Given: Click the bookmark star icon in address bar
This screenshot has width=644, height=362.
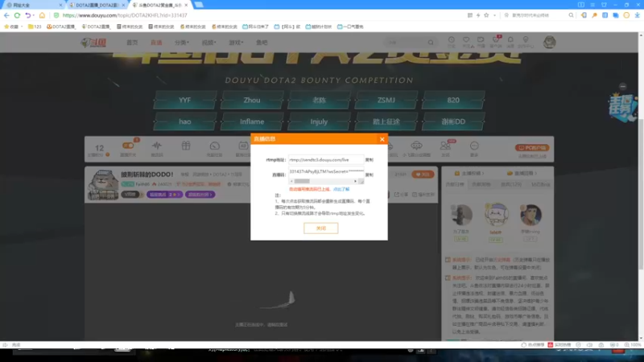Looking at the screenshot, I should coord(486,15).
